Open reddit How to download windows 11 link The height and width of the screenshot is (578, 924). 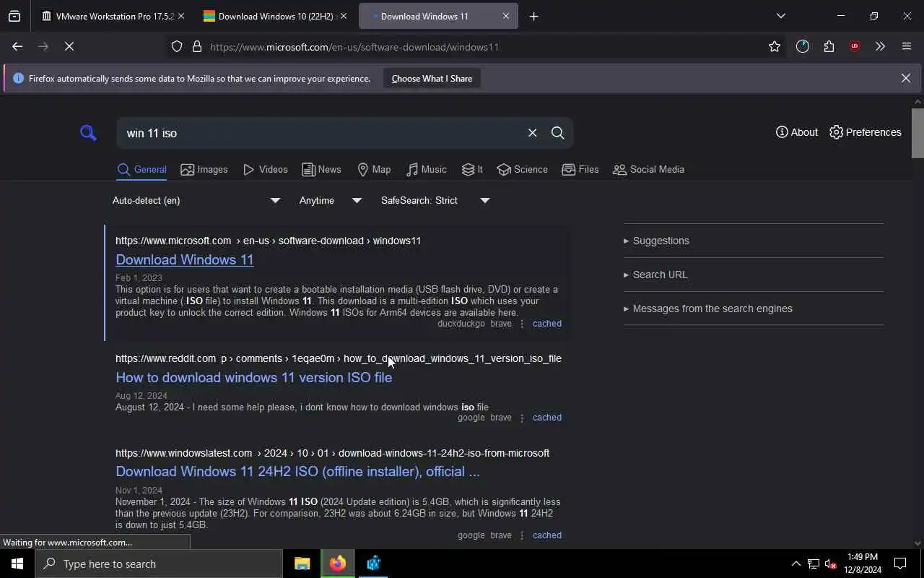coord(253,378)
